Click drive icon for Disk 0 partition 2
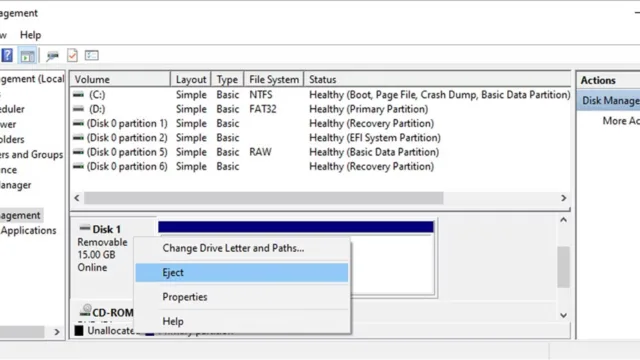The width and height of the screenshot is (640, 360). 78,138
